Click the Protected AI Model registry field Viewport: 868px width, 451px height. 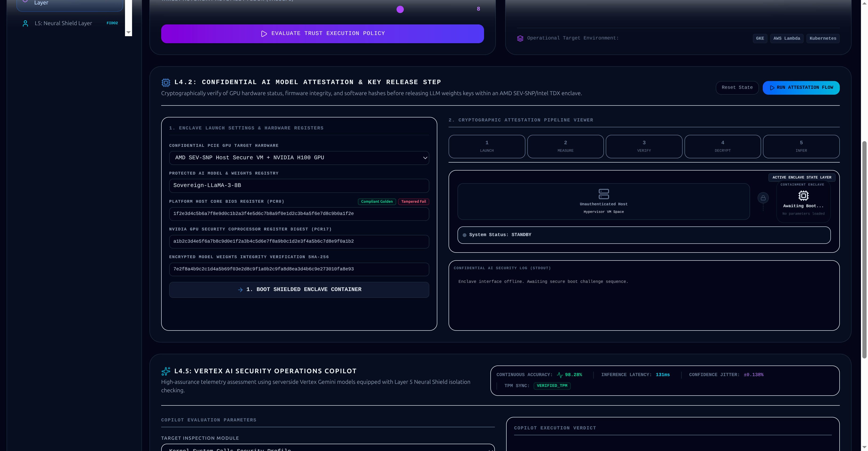click(x=299, y=186)
